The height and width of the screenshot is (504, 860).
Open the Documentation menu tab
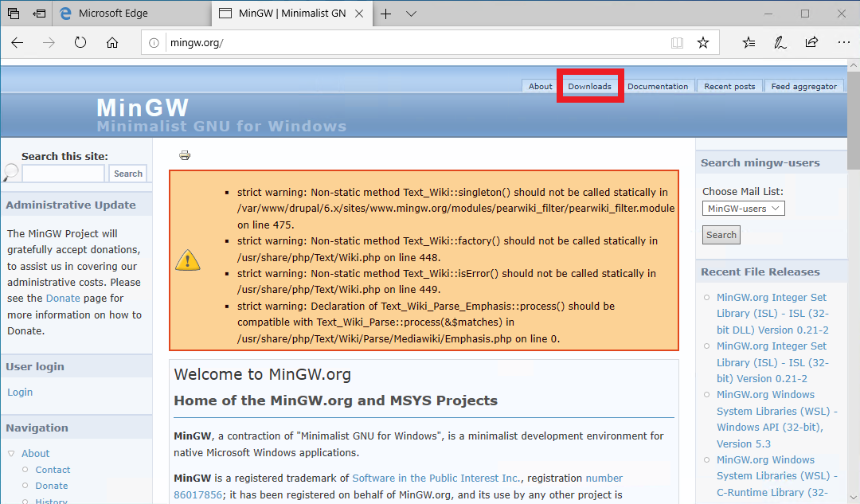(x=658, y=86)
